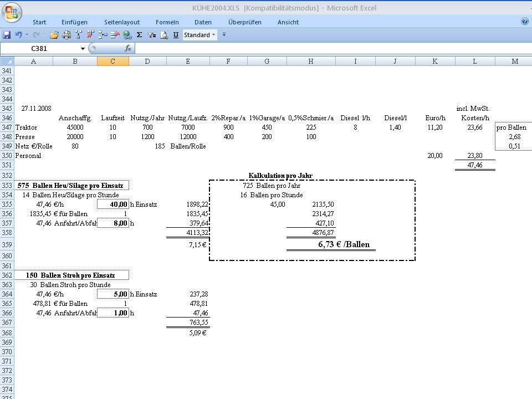Switch to the Seitenlayout tab
532x399 pixels.
click(x=122, y=22)
